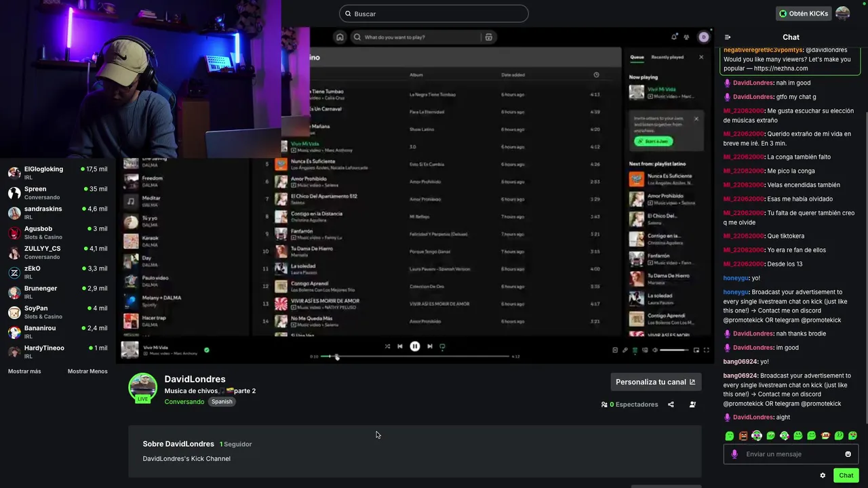Click Mostrar Menos under channel list

(87, 371)
